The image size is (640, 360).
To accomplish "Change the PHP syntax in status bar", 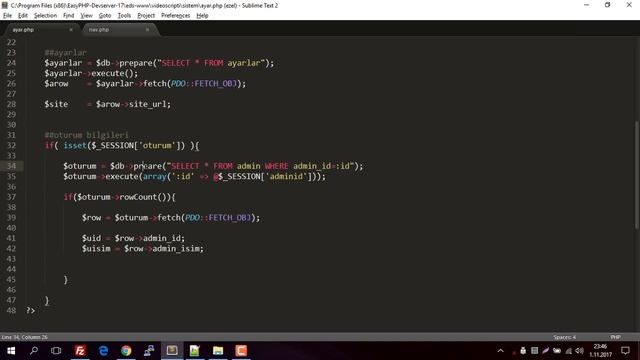I will tap(616, 337).
